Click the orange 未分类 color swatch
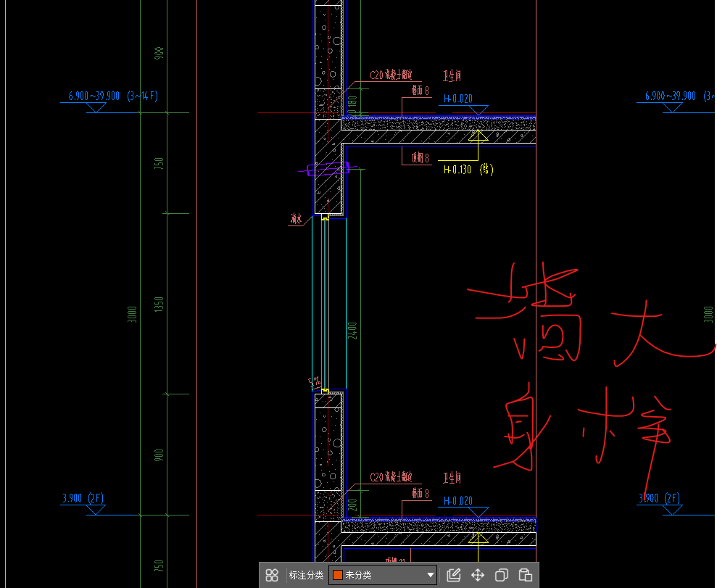 click(x=337, y=575)
